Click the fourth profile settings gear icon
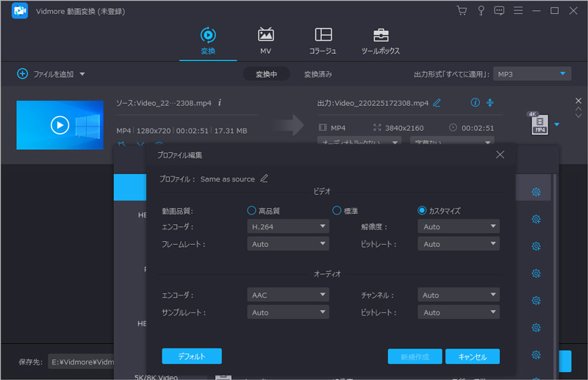Image resolution: width=588 pixels, height=380 pixels. 537,273
